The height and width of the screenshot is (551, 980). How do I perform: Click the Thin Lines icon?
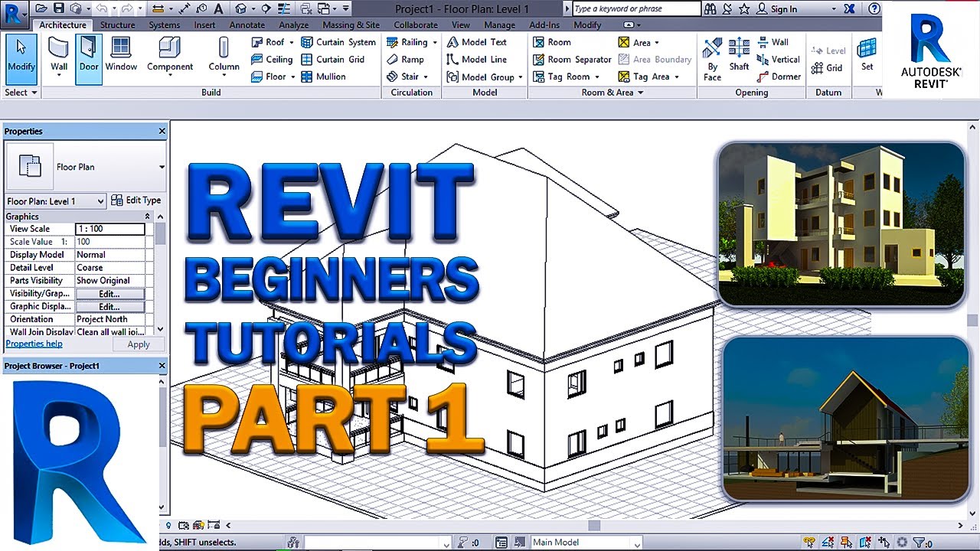tap(285, 9)
